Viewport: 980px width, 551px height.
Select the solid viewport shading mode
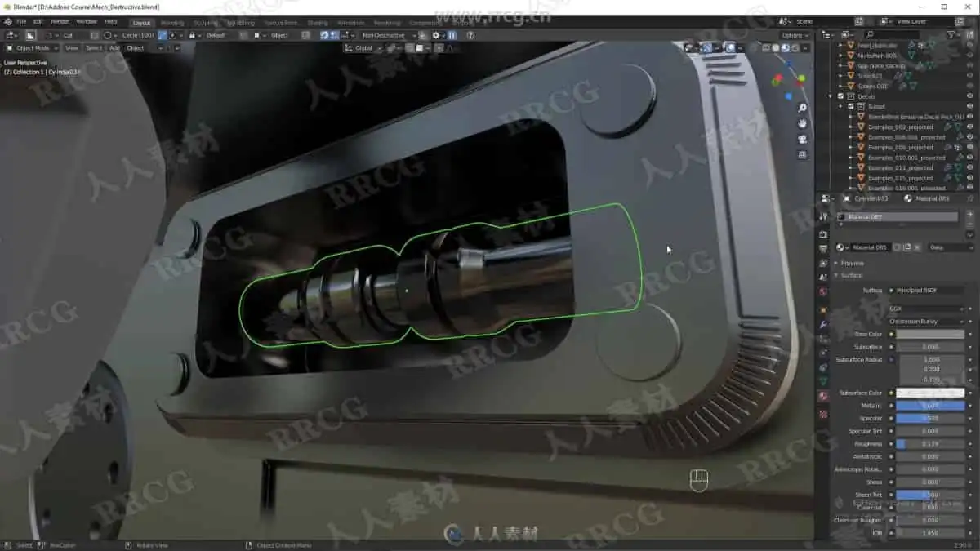pos(775,48)
